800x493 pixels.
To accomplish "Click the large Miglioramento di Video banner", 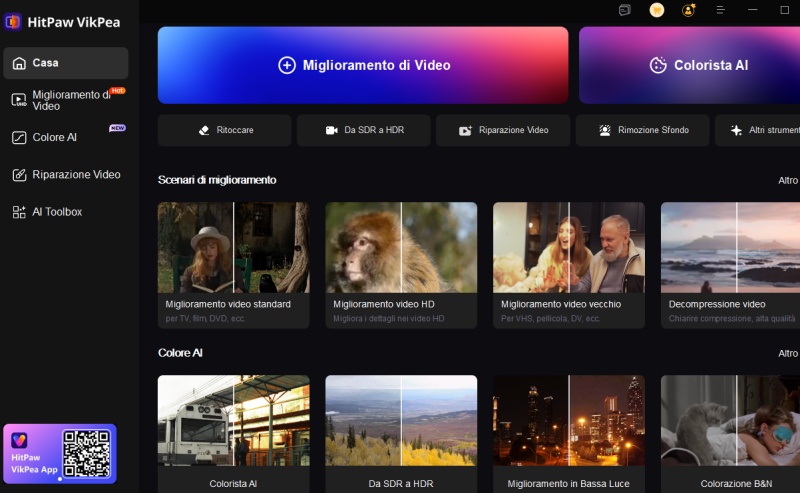I will click(363, 65).
